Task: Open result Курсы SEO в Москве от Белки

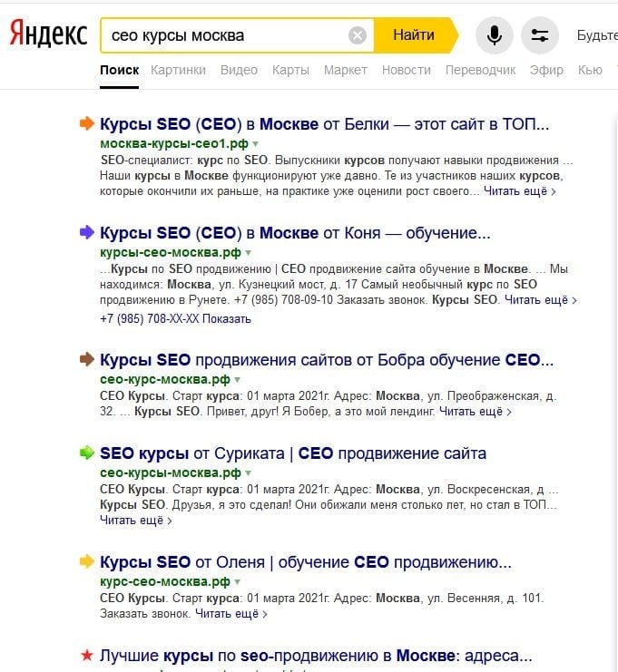Action: click(x=324, y=124)
